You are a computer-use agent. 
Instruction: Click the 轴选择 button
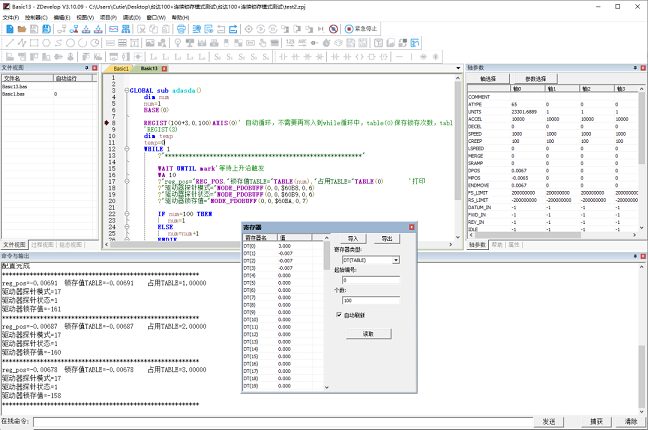click(x=488, y=79)
